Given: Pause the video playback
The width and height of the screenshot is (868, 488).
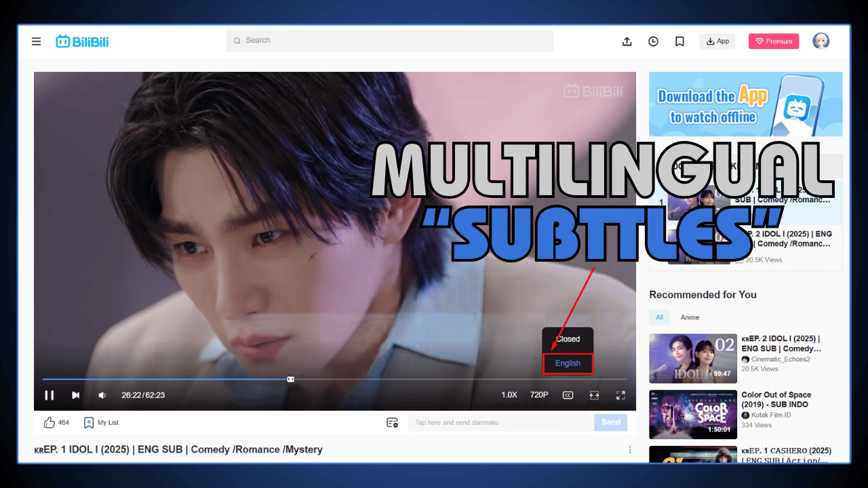Looking at the screenshot, I should (x=50, y=395).
